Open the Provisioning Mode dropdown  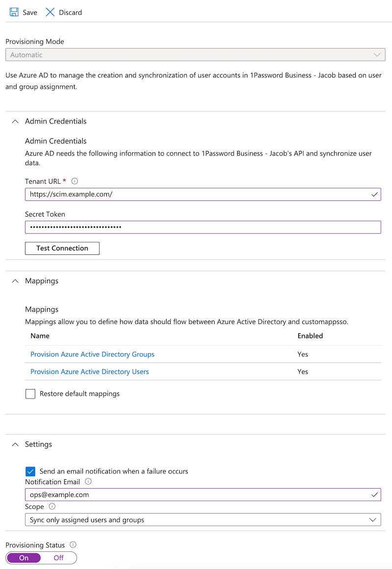click(196, 55)
